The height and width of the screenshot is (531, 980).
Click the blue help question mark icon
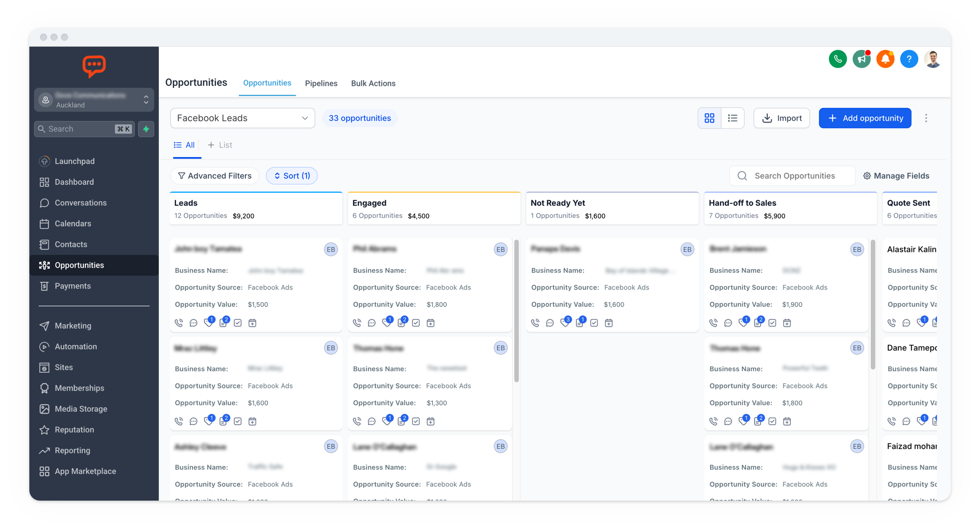909,59
